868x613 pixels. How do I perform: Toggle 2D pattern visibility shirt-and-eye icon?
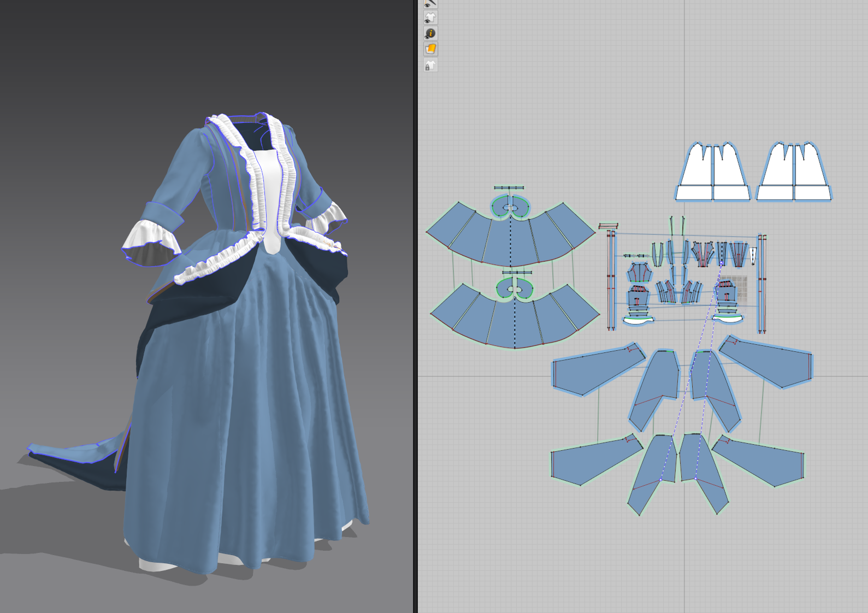point(430,18)
